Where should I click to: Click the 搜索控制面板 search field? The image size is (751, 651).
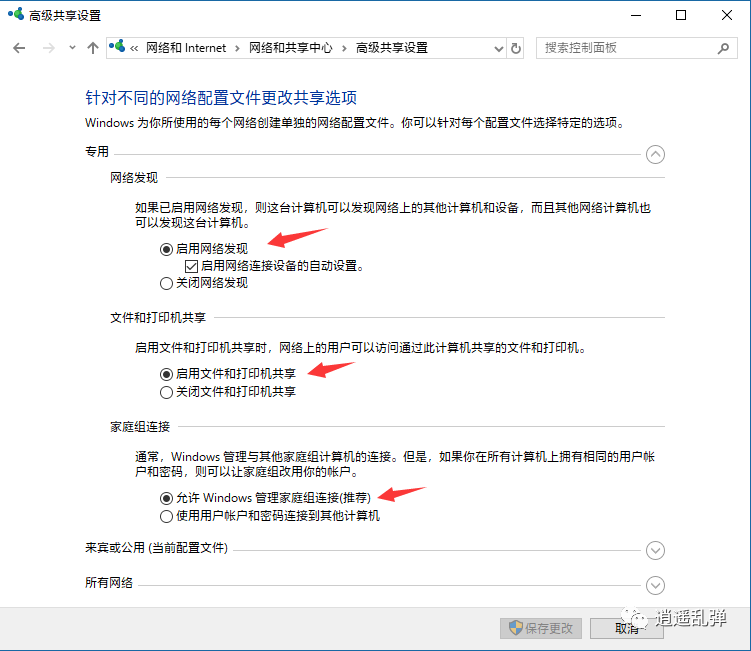click(x=637, y=48)
